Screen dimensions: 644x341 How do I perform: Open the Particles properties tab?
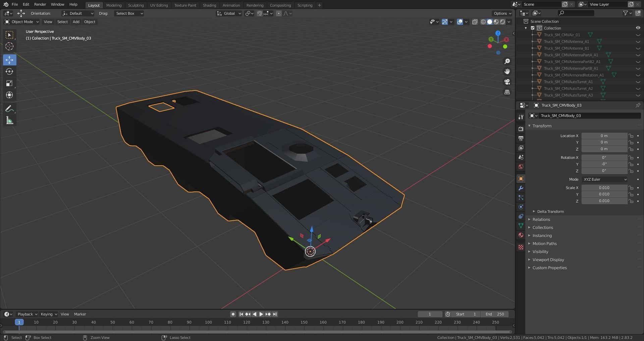[521, 197]
